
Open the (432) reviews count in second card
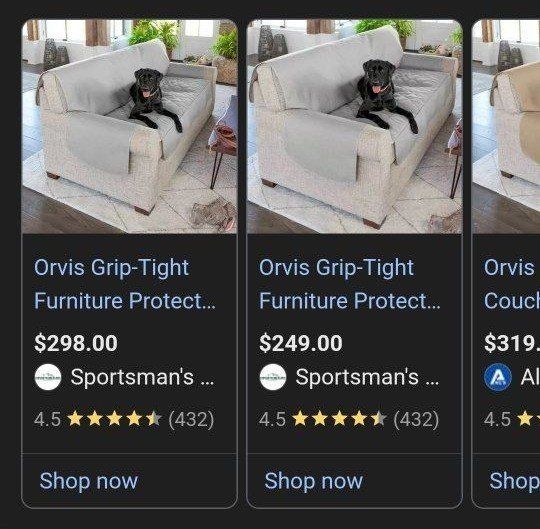pyautogui.click(x=416, y=419)
